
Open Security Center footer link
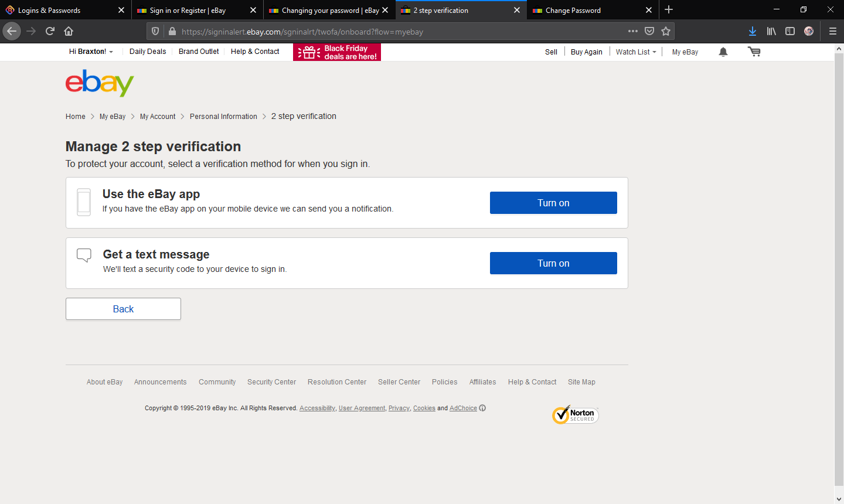pyautogui.click(x=271, y=382)
